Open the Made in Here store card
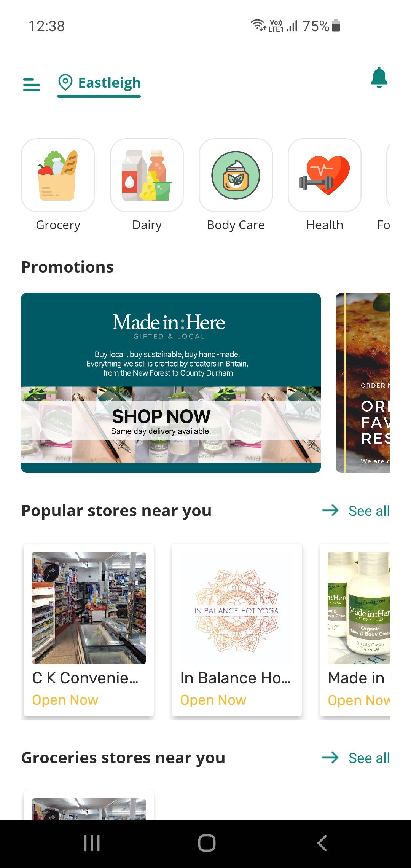411x868 pixels. click(355, 630)
